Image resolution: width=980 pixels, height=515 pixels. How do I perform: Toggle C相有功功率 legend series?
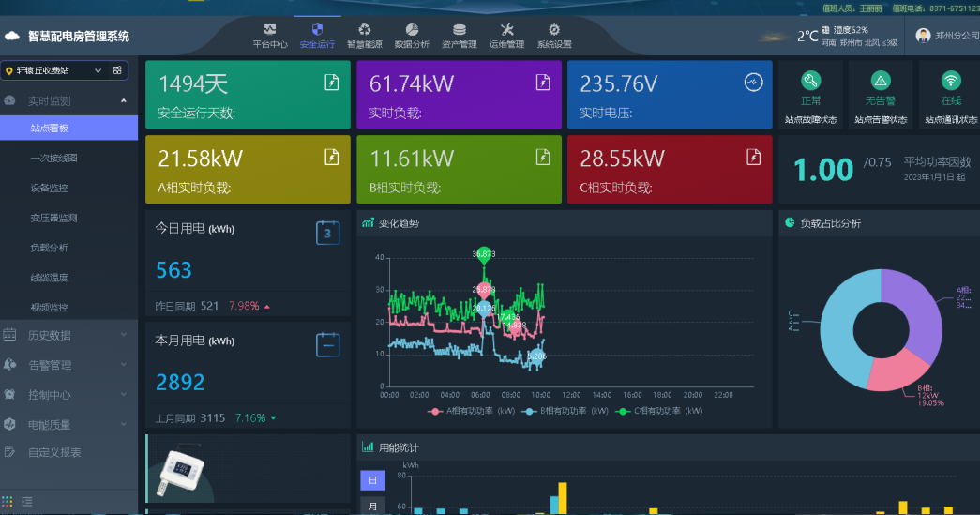656,411
